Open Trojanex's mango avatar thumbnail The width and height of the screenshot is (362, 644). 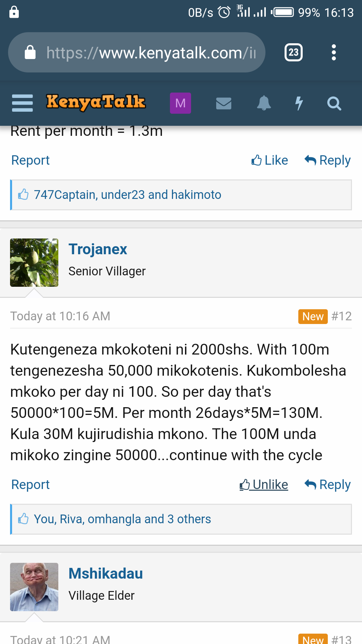(x=34, y=263)
